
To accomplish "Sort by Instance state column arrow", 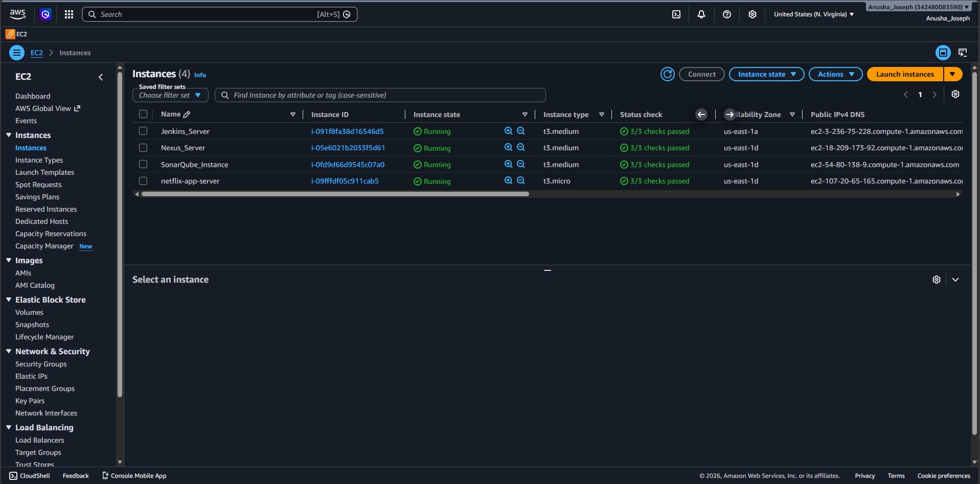I will (x=525, y=114).
